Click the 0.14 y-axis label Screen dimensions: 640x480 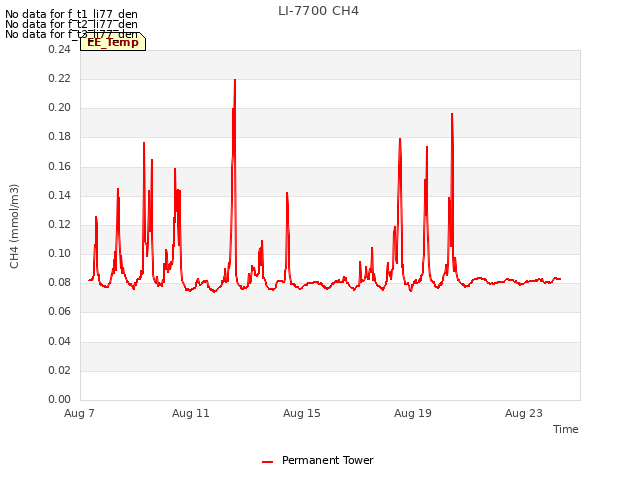(60, 195)
